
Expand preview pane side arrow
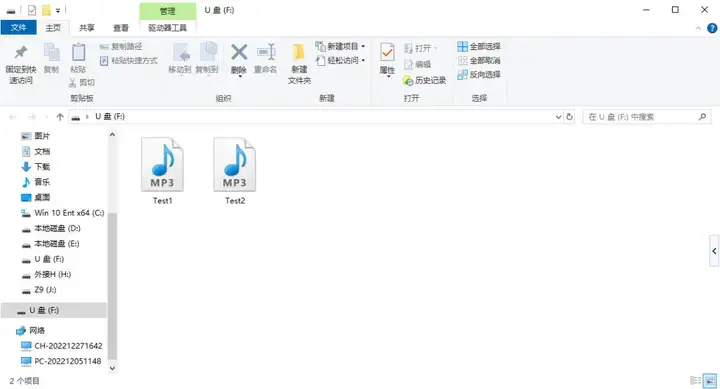coord(714,251)
